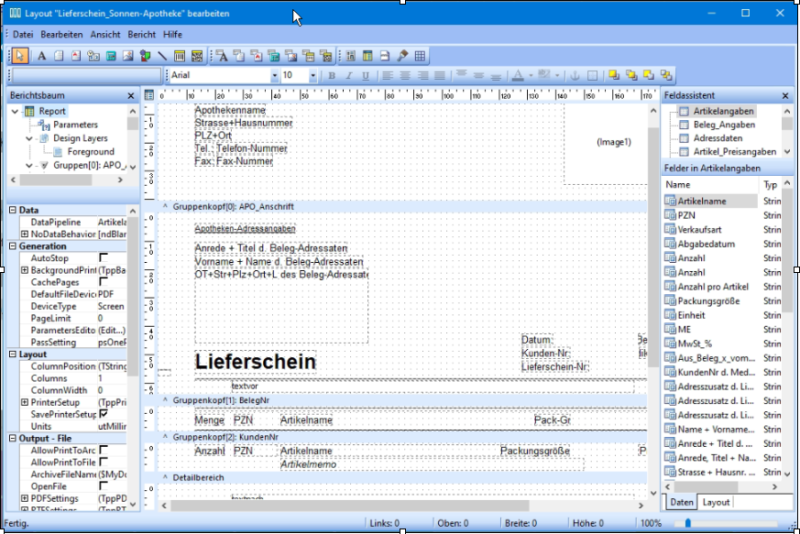Open the Arial font name dropdown
Image resolution: width=800 pixels, height=534 pixels.
(274, 76)
